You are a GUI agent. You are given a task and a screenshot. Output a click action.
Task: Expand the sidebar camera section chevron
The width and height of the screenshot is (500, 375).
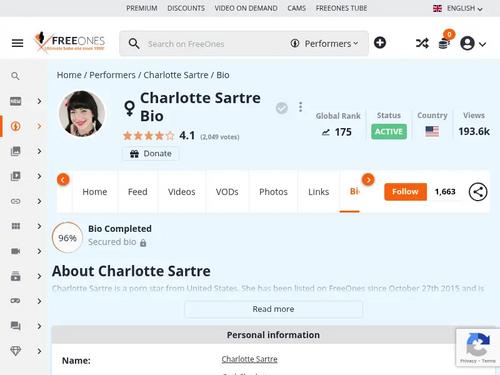point(39,251)
